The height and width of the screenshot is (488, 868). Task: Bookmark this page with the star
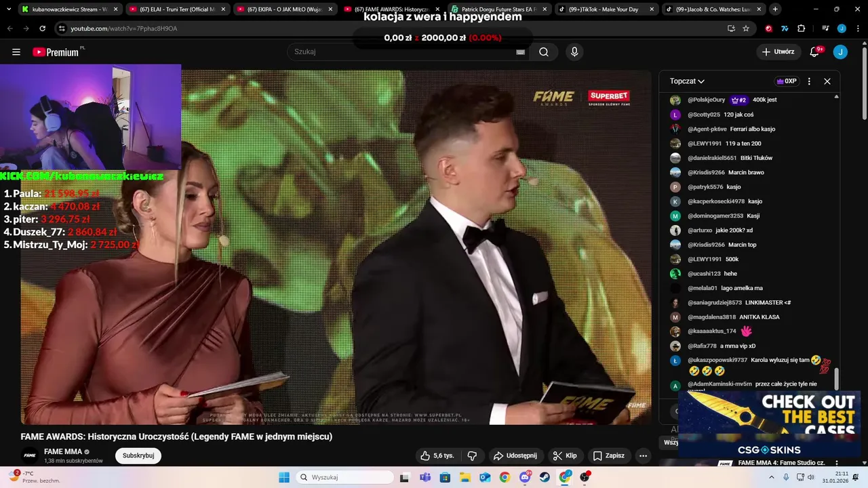coord(746,28)
